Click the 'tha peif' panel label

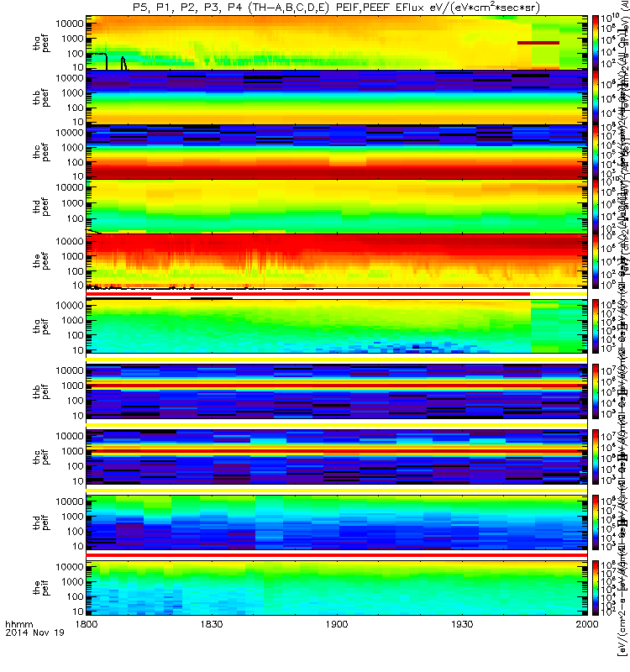[x=41, y=327]
